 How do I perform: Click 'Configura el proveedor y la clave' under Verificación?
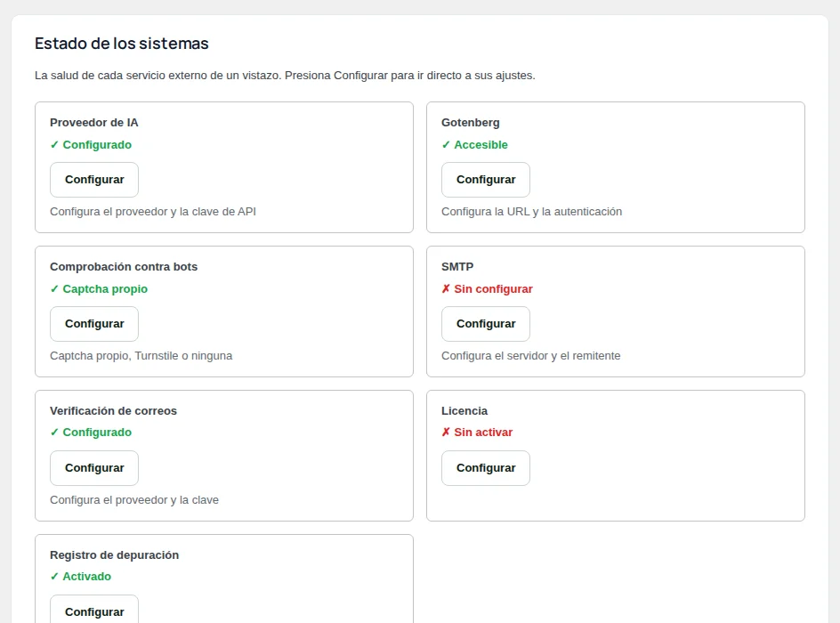tap(134, 500)
